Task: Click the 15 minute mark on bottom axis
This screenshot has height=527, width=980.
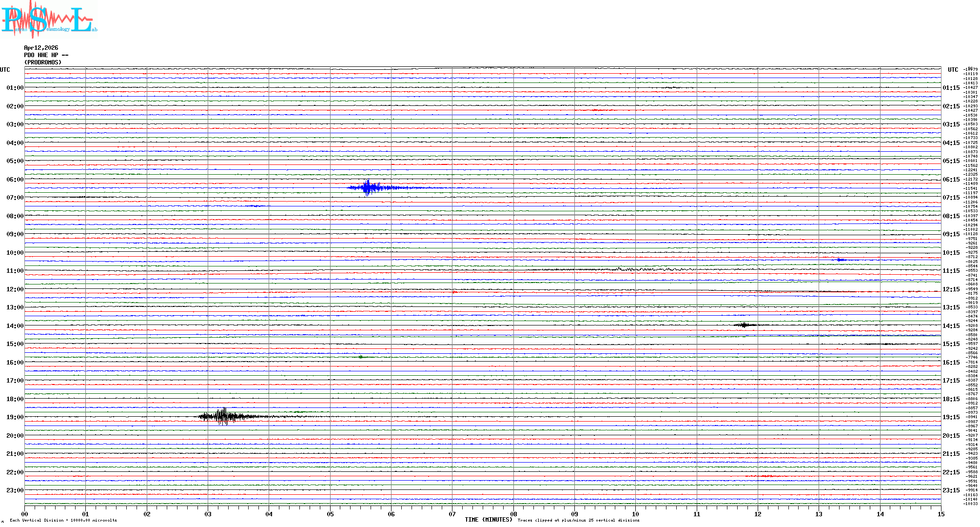Action: pyautogui.click(x=941, y=514)
